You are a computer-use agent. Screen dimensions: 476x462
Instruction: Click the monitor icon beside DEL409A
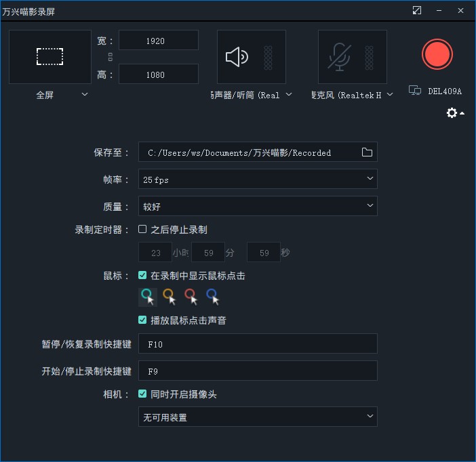coord(415,90)
